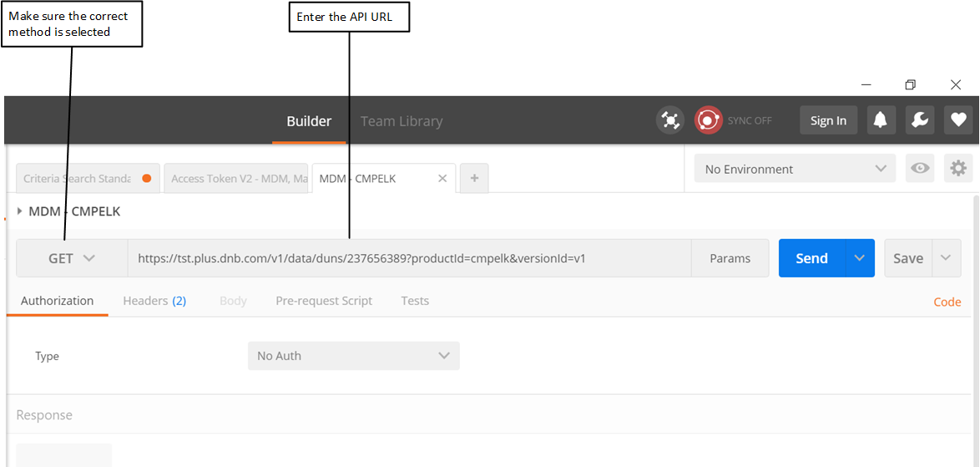This screenshot has height=467, width=980.
Task: Click the Save button
Action: [x=908, y=258]
